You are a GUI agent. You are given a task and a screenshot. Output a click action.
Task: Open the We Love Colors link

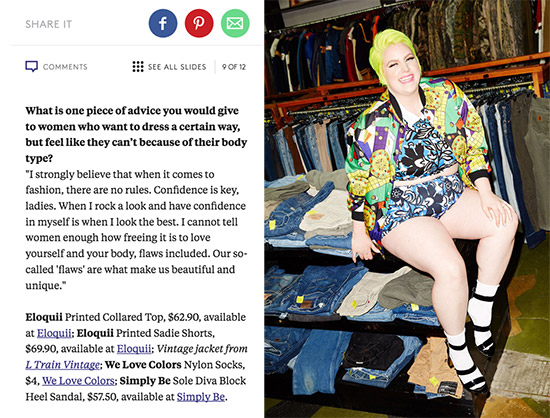coord(78,381)
